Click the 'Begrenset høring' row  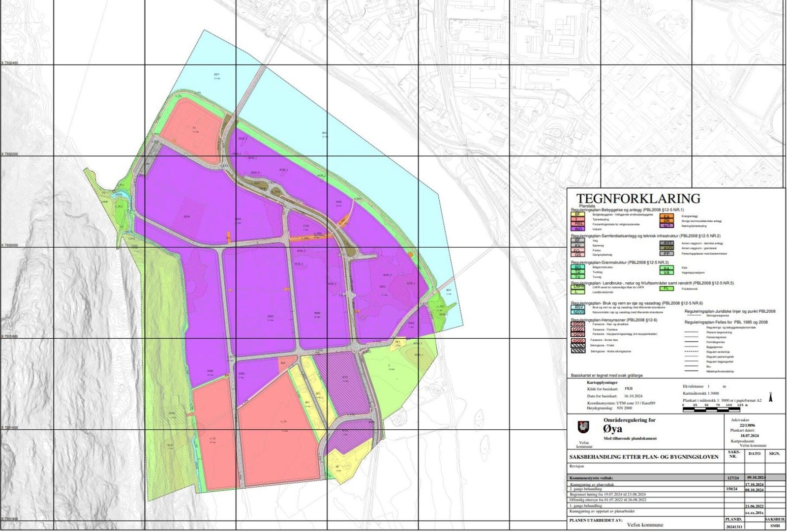click(x=676, y=494)
